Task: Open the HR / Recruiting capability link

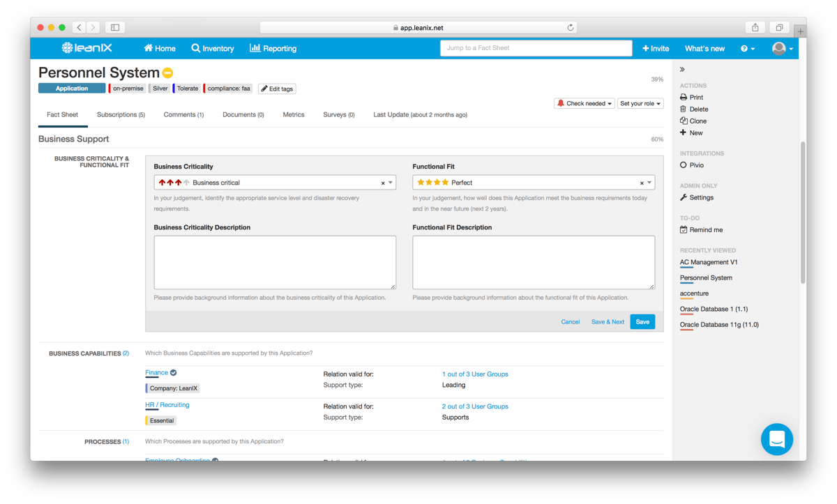Action: coord(167,404)
